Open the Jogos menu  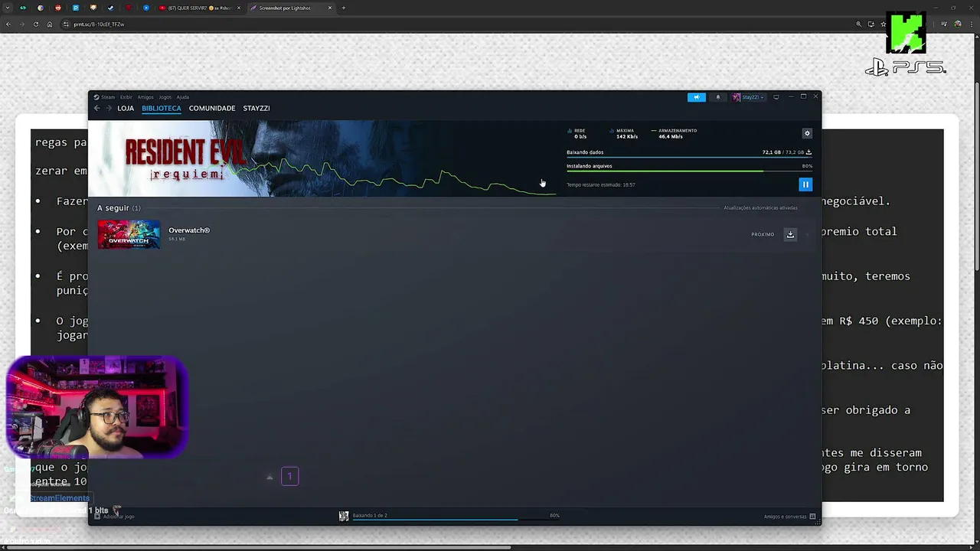[165, 97]
